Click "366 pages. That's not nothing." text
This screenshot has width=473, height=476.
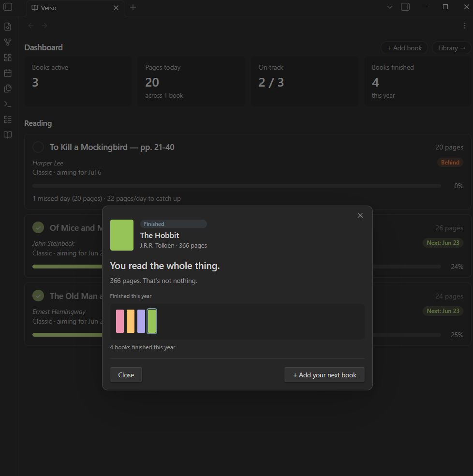pyautogui.click(x=153, y=281)
